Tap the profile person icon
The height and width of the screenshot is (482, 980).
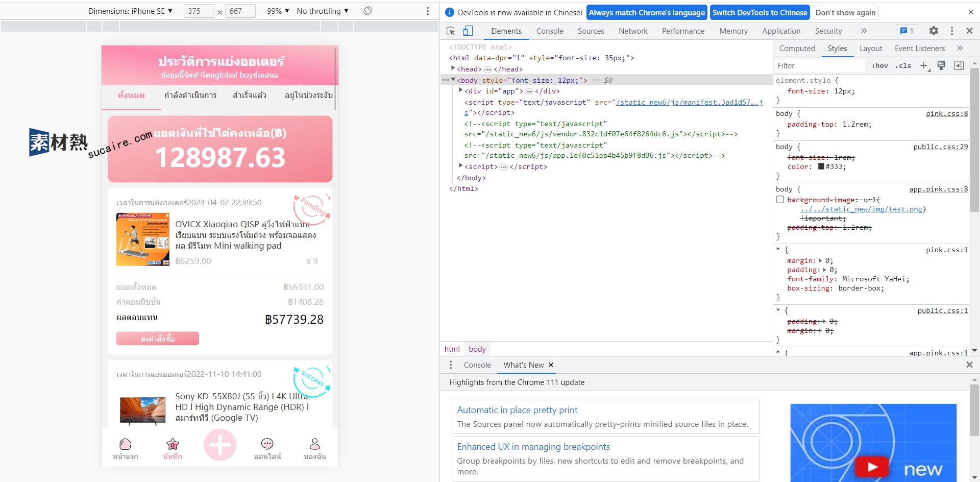click(315, 444)
